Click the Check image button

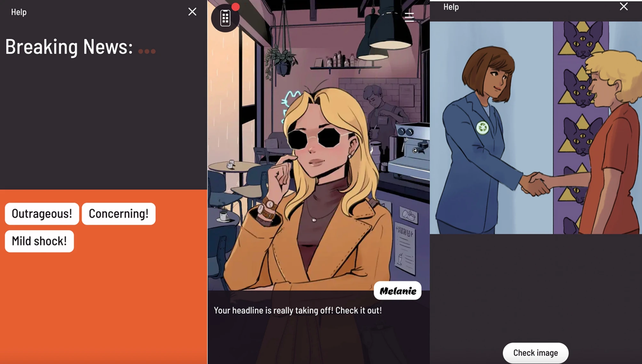(x=535, y=353)
